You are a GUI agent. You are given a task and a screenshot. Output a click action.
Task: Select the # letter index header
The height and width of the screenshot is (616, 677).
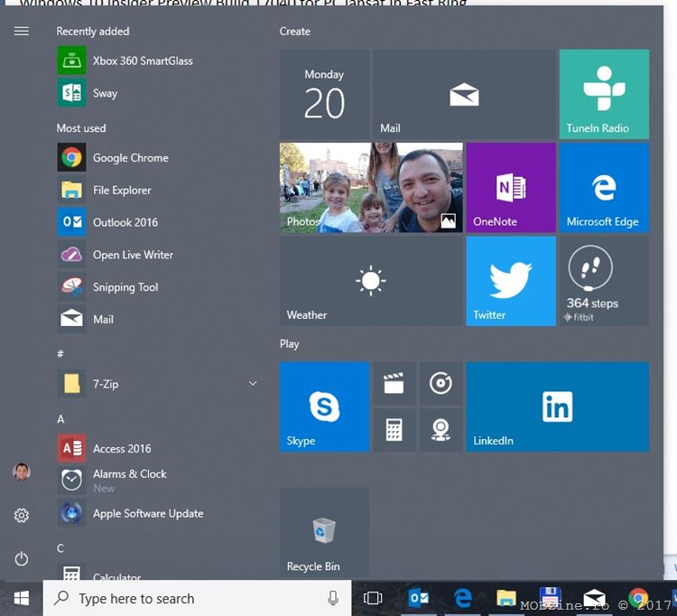[60, 354]
